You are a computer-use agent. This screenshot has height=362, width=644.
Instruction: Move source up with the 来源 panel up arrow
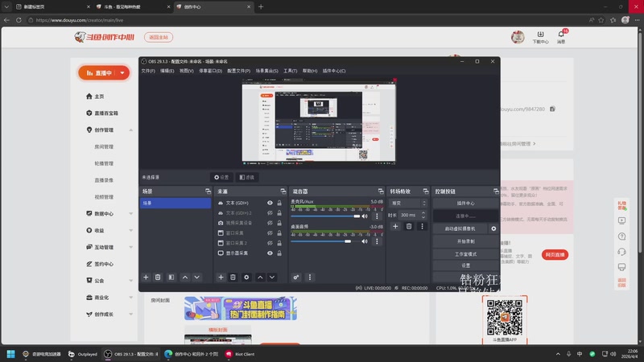260,278
